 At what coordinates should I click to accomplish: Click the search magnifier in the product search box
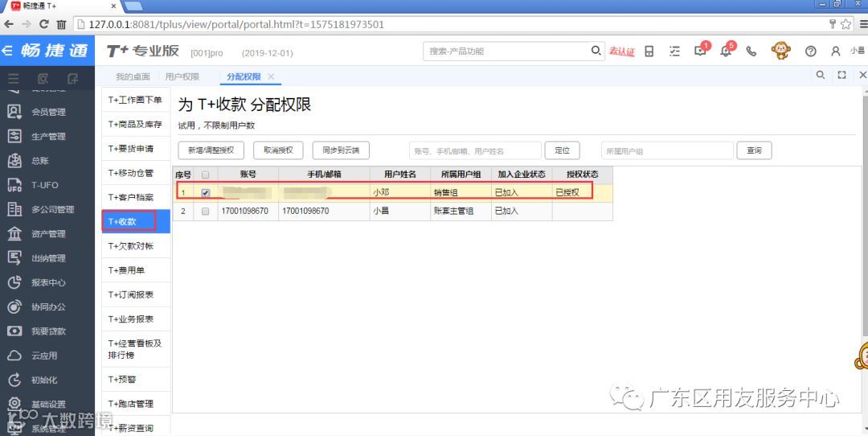(596, 51)
